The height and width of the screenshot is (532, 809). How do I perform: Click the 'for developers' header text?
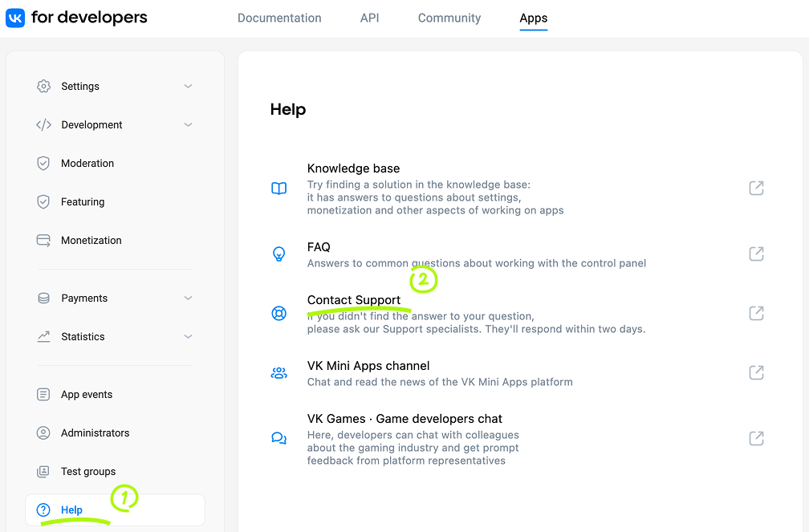coord(89,18)
